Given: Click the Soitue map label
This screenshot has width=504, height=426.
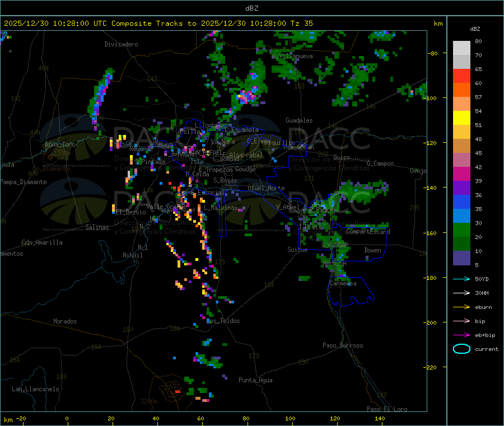Looking at the screenshot, I should tap(297, 250).
